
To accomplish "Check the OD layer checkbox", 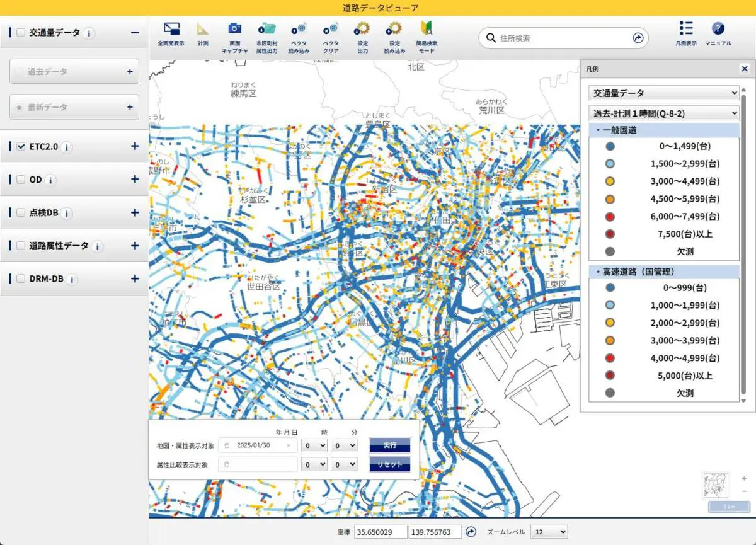I will (x=20, y=180).
